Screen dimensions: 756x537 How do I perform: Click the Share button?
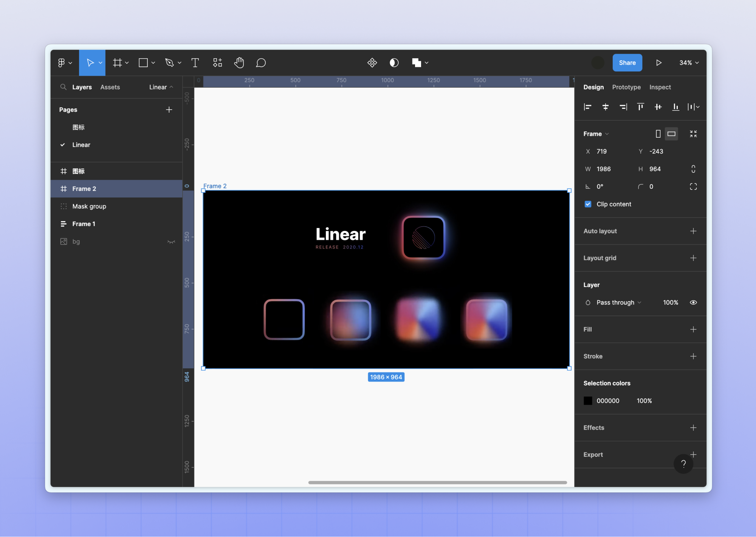click(x=627, y=63)
